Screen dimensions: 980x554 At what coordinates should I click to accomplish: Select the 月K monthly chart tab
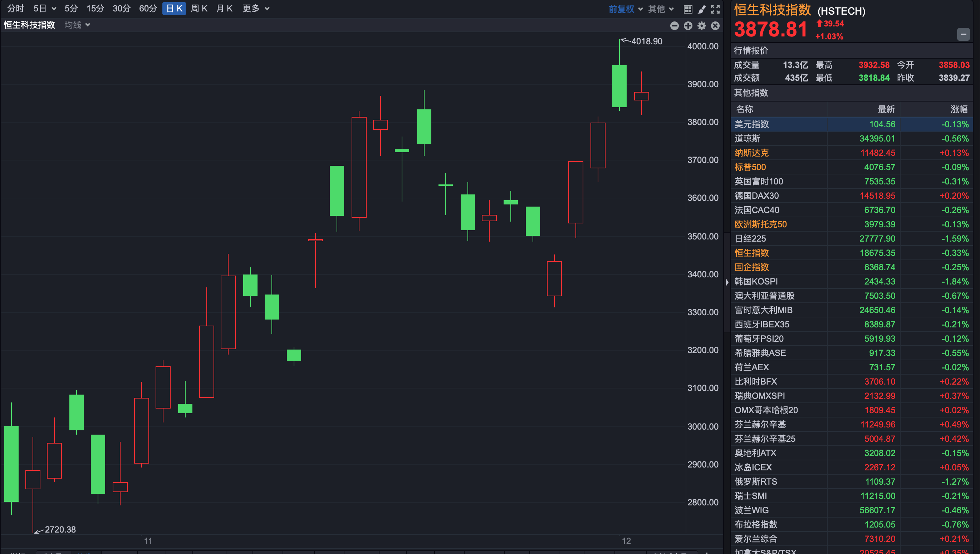[x=224, y=8]
